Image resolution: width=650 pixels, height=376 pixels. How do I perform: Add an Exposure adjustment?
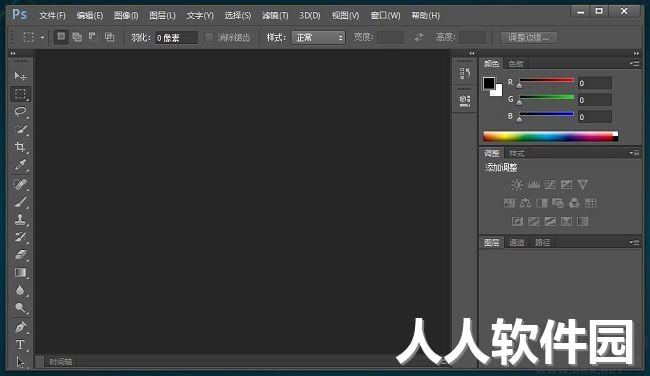click(566, 184)
